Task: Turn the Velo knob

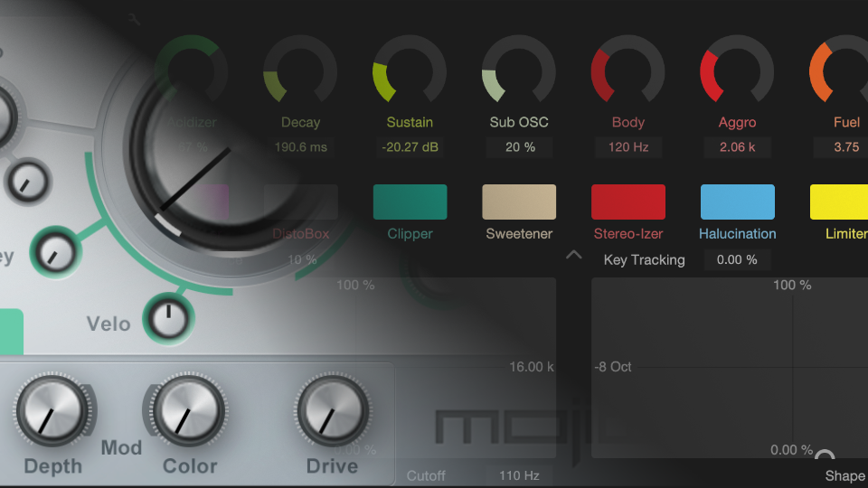Action: [x=169, y=319]
